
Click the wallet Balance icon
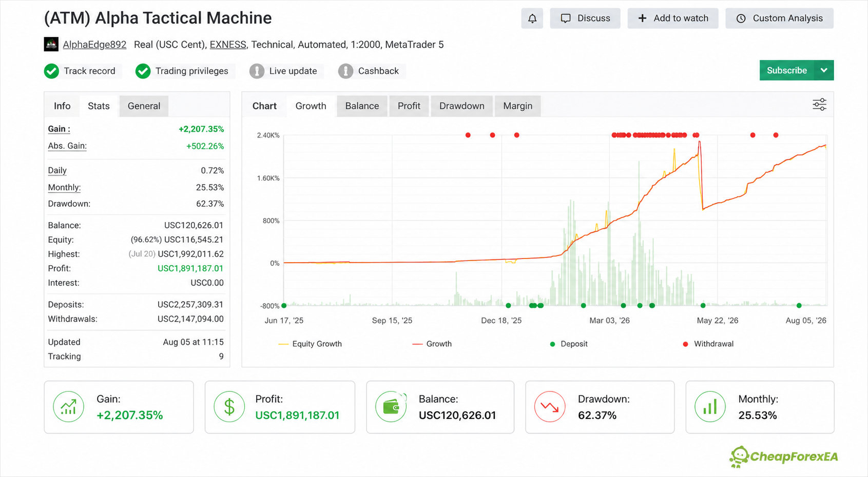click(391, 407)
